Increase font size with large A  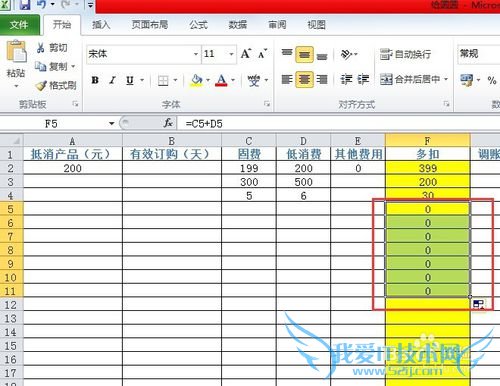coord(246,54)
